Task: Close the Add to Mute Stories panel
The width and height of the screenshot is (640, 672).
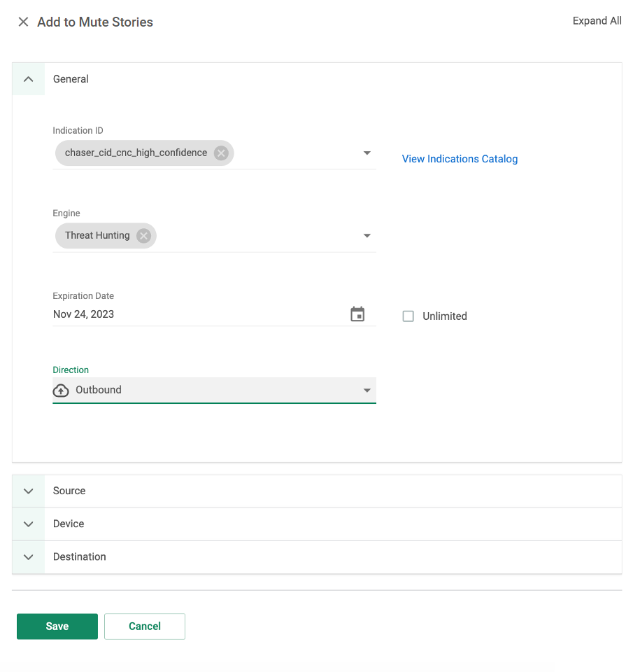Action: point(23,22)
